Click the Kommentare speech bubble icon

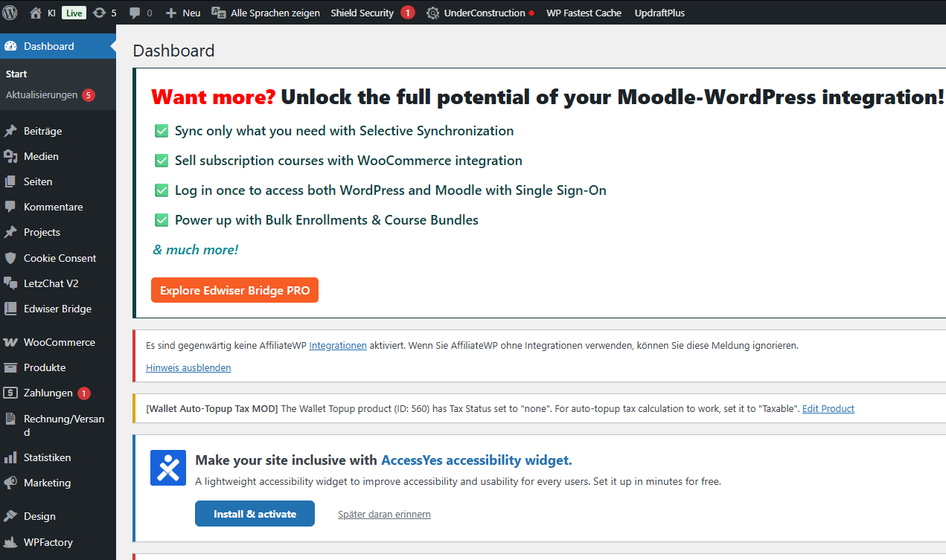[10, 207]
